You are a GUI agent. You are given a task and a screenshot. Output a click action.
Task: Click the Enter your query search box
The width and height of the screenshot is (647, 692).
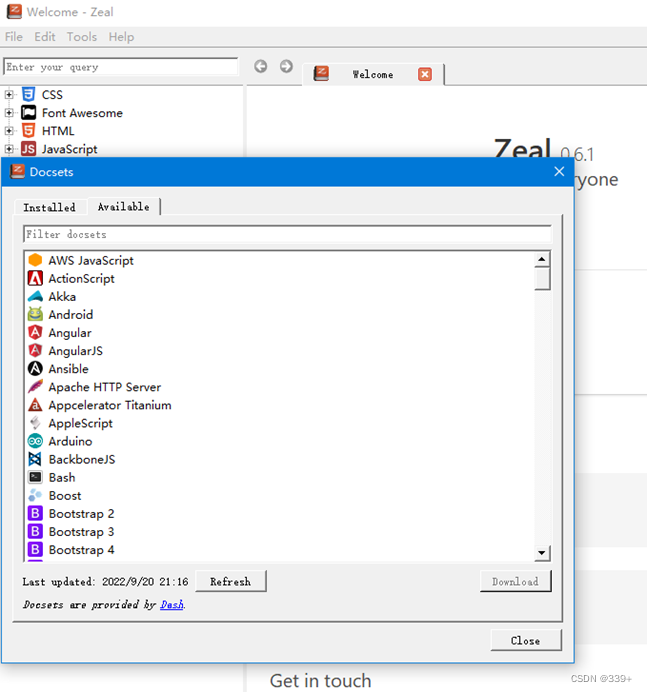click(120, 67)
